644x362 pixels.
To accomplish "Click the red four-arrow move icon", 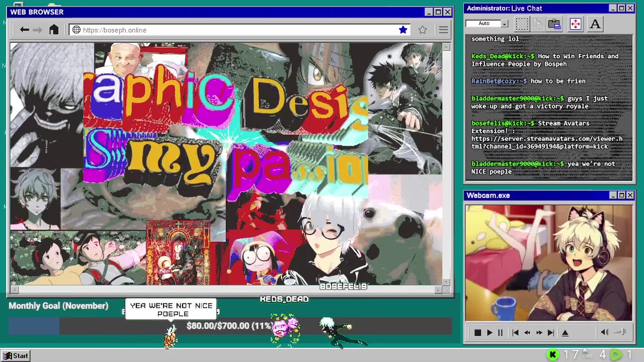I will click(576, 24).
